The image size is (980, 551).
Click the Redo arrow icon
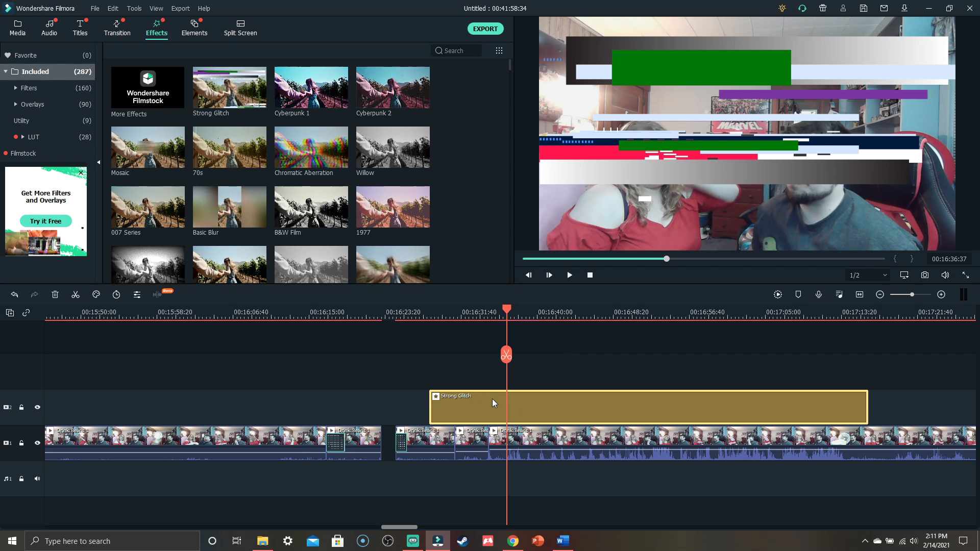pyautogui.click(x=34, y=295)
